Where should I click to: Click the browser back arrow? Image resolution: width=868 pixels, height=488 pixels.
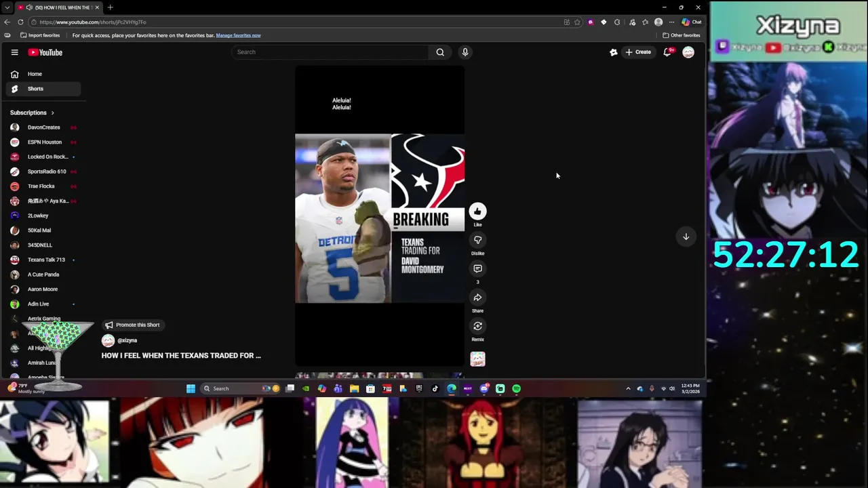(x=7, y=22)
